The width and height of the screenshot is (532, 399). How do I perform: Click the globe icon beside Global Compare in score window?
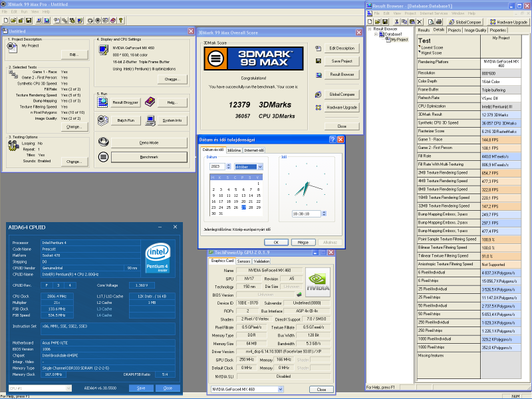(319, 94)
